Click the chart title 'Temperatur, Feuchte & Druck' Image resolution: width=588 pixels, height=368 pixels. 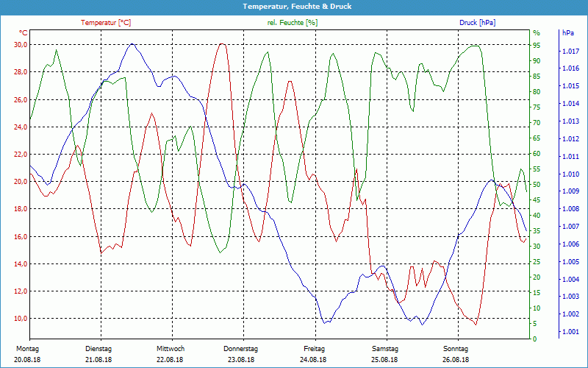[x=297, y=7]
